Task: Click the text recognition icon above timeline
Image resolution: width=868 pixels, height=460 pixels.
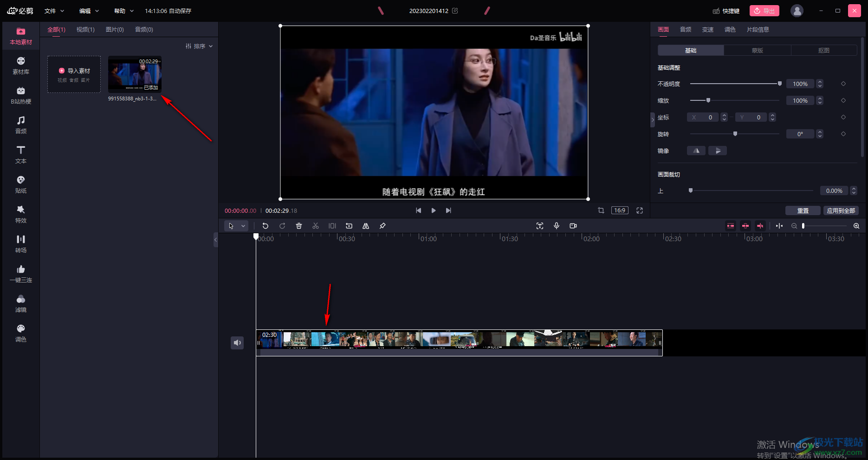Action: pyautogui.click(x=540, y=226)
